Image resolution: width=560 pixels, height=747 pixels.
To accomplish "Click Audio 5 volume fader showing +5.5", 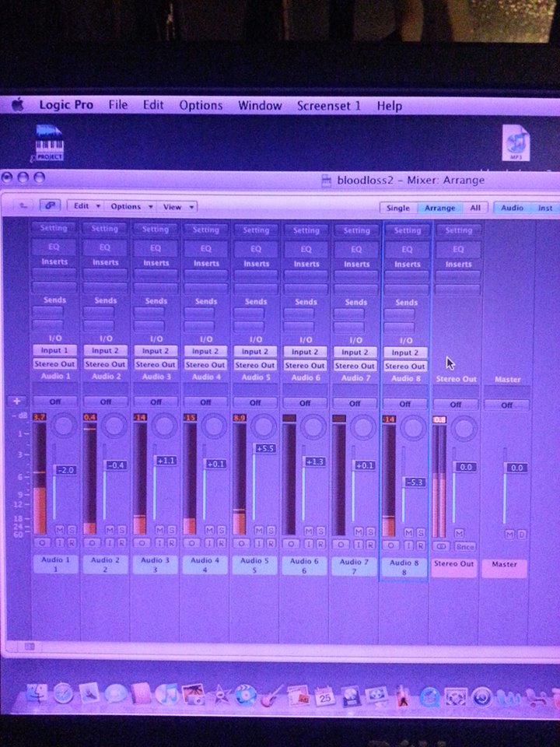I will point(264,448).
